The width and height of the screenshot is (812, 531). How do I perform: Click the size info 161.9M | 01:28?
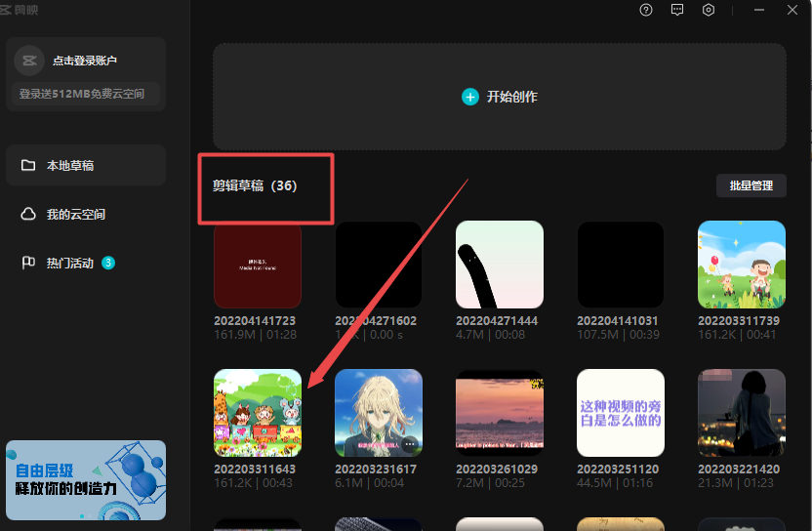256,335
